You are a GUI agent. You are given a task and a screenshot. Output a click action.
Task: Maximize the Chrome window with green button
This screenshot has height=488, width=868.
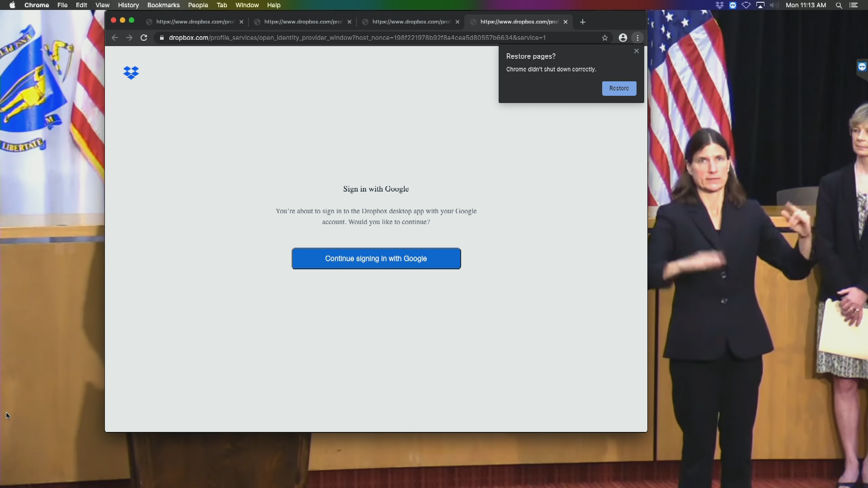click(x=132, y=20)
